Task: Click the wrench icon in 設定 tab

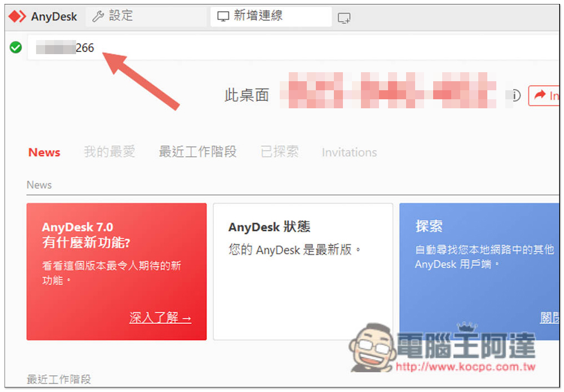Action: pyautogui.click(x=98, y=16)
